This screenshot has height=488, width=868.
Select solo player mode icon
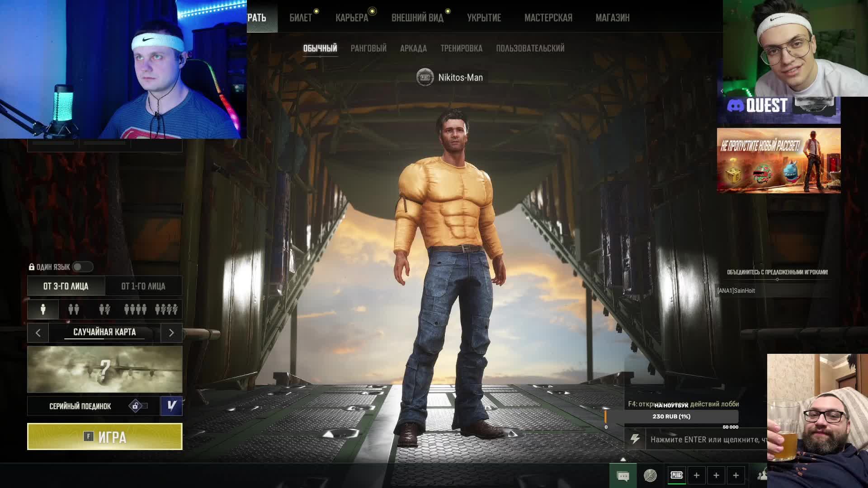pos(43,309)
